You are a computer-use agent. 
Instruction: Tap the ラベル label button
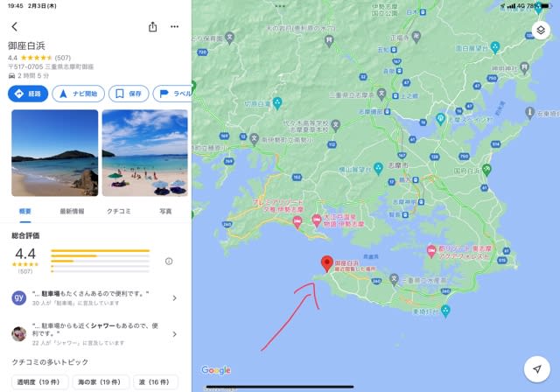tap(172, 94)
